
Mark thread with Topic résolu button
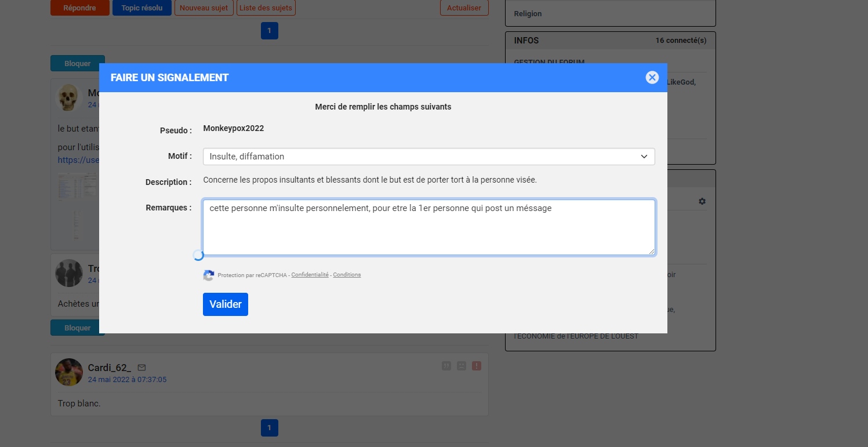(142, 8)
